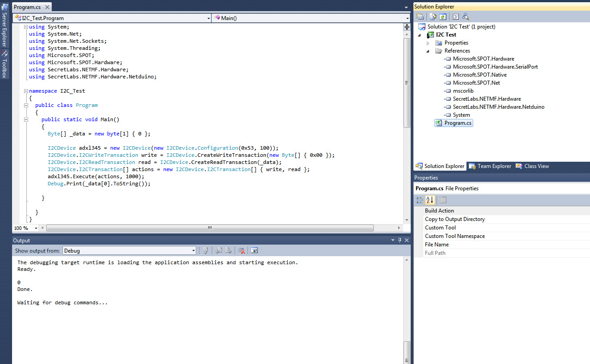
Task: Click the Clear All output icon
Action: click(241, 250)
